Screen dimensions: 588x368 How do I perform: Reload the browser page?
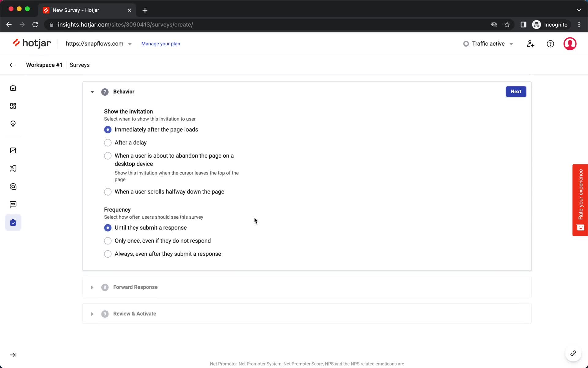[x=35, y=25]
